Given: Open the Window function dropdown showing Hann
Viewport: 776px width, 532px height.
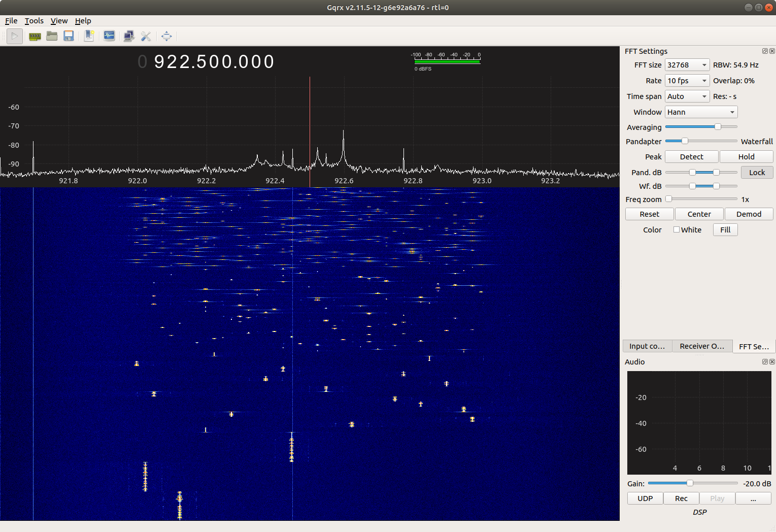Looking at the screenshot, I should (x=700, y=112).
